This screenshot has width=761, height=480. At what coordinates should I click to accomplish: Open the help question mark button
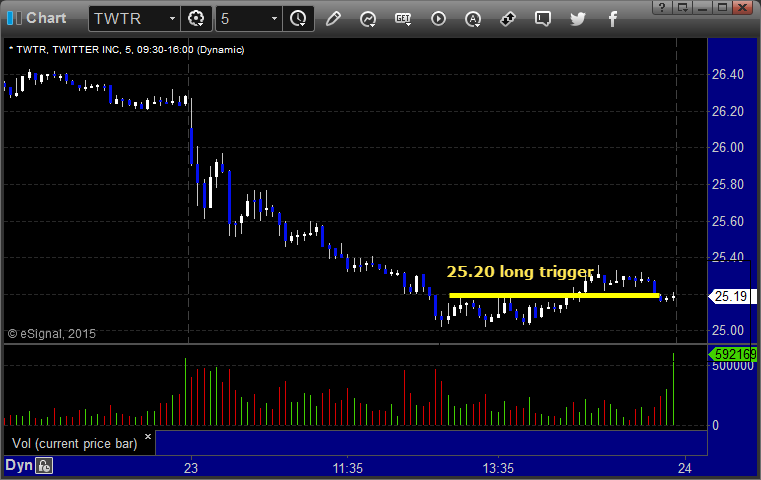[662, 7]
